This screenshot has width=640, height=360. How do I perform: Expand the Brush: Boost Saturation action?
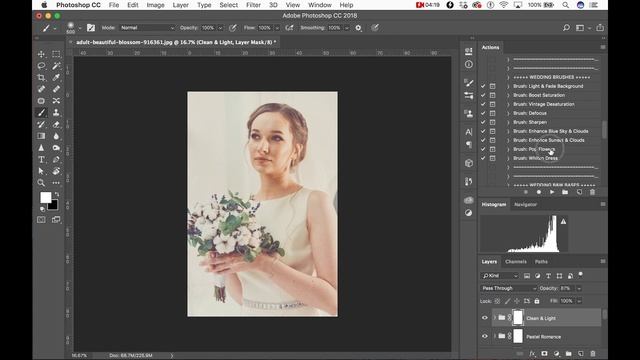coord(508,95)
